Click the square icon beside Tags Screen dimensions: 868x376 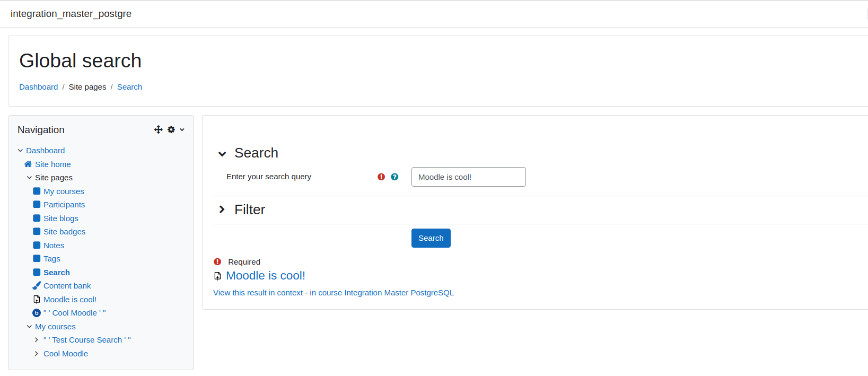coord(37,258)
